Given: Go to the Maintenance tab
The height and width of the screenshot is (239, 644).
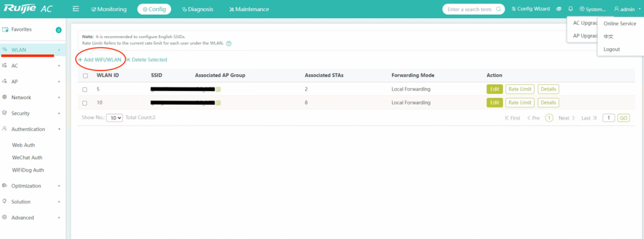Looking at the screenshot, I should pos(249,9).
